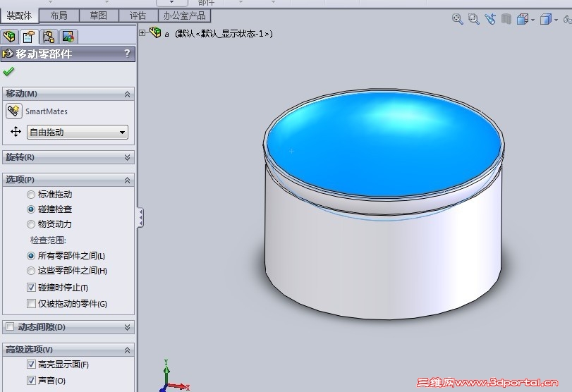
Task: Open the Display Style dropdown arrow
Action: 556,20
